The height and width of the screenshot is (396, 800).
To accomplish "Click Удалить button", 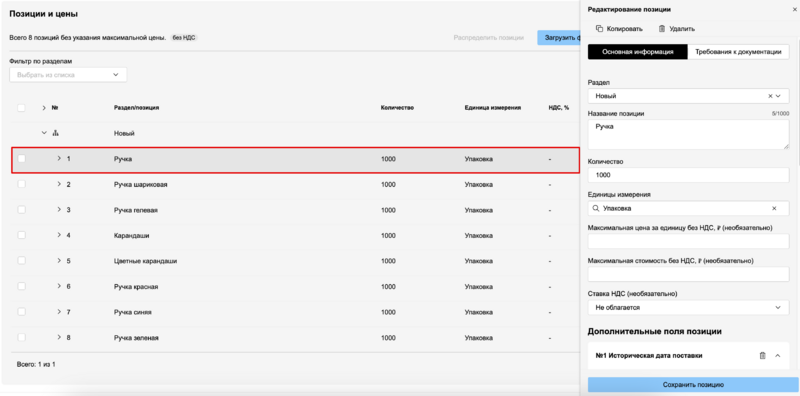I will click(x=677, y=29).
